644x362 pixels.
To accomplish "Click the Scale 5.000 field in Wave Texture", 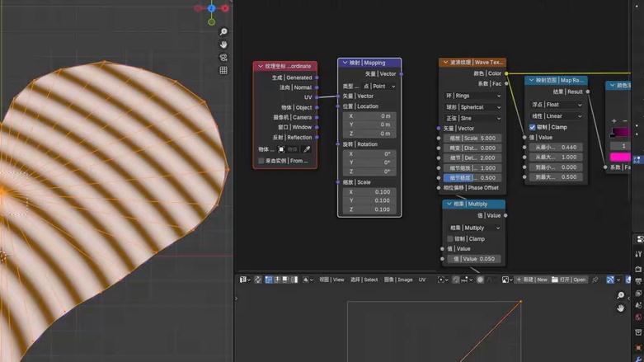I will (x=472, y=138).
